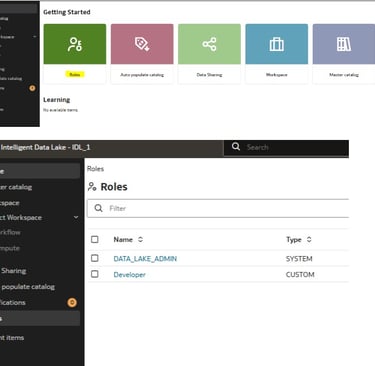Click the Data Sharing tile label
Image resolution: width=375 pixels, height=366 pixels.
[x=209, y=75]
